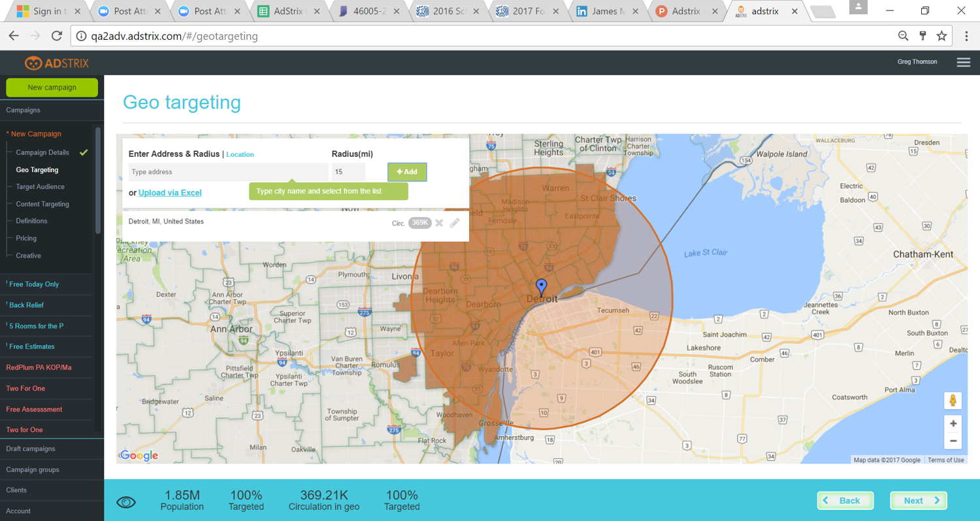Zoom out on the map

[x=953, y=441]
